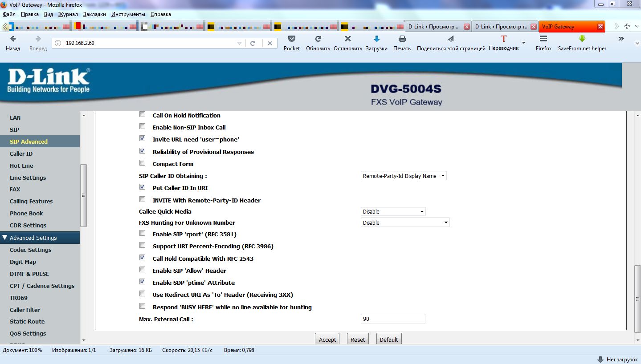
Task: Check Respond 'BUSY HERE' hunting option
Action: [143, 306]
